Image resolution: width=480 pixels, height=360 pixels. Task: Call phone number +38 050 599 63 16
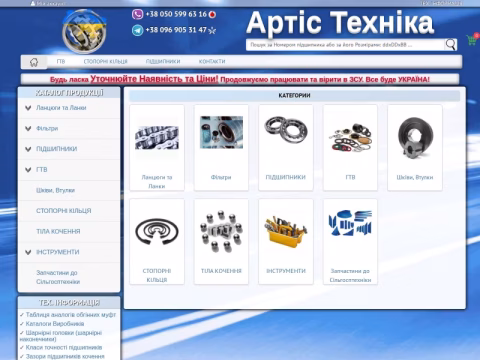click(176, 14)
